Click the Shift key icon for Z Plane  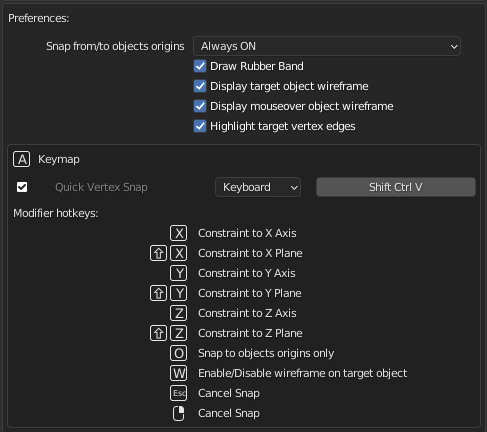[158, 333]
